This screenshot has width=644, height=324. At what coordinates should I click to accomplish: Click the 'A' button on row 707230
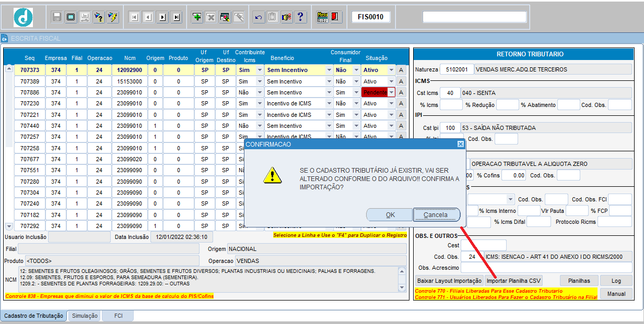[401, 103]
